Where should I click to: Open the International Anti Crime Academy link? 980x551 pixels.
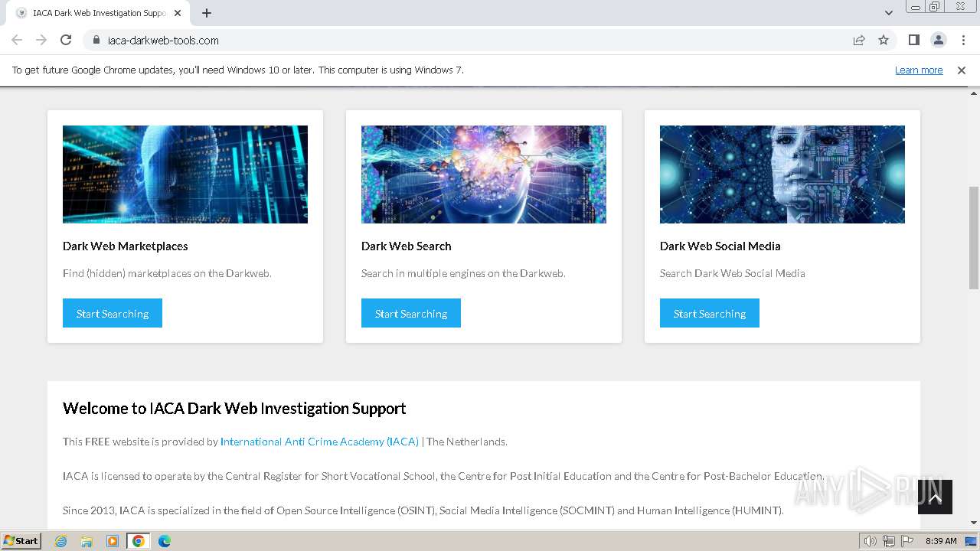[x=319, y=442]
